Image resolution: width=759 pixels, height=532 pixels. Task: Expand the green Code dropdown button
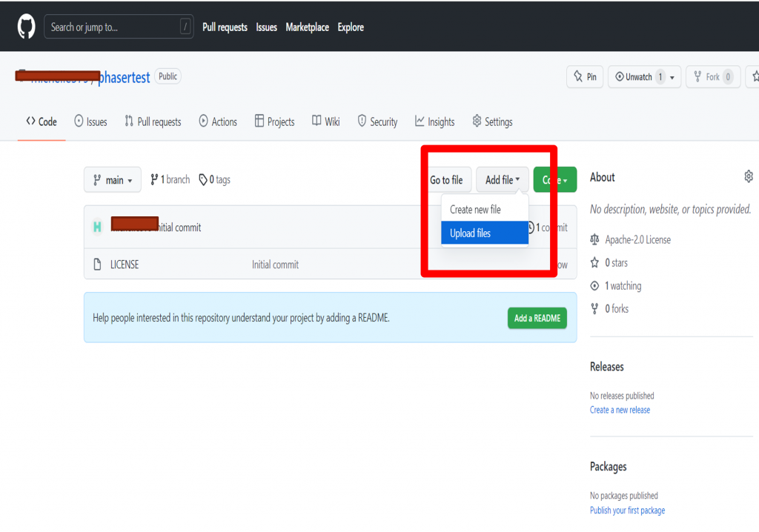coord(554,179)
